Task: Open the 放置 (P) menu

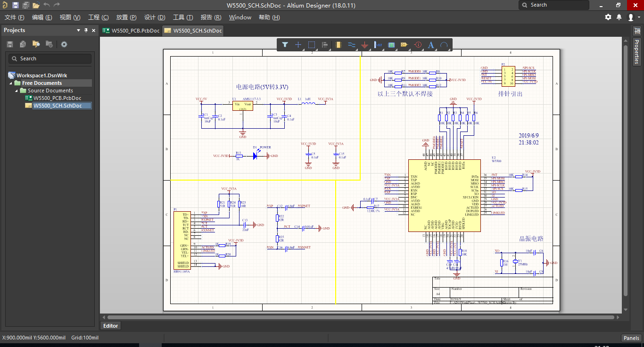Action: click(x=126, y=17)
